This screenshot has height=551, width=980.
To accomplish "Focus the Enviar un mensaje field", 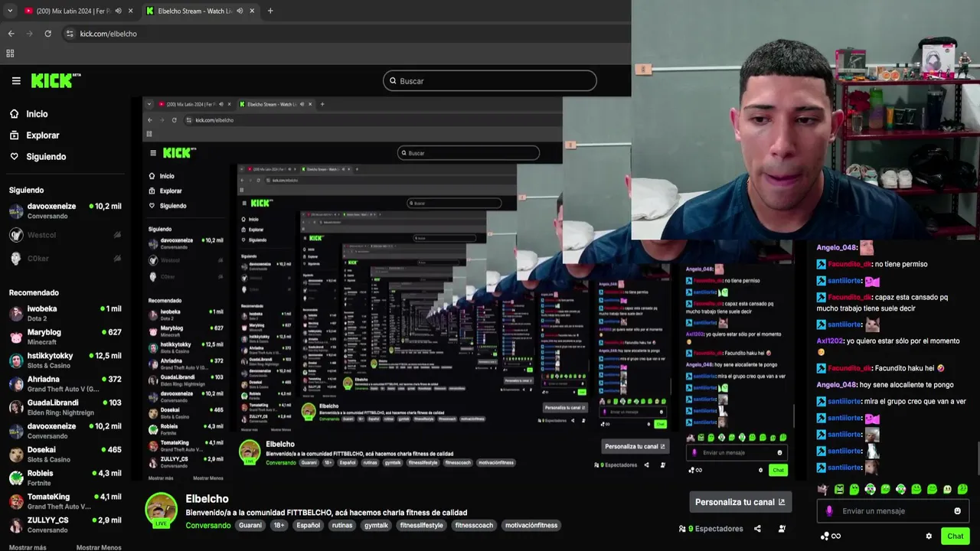I will pyautogui.click(x=893, y=511).
